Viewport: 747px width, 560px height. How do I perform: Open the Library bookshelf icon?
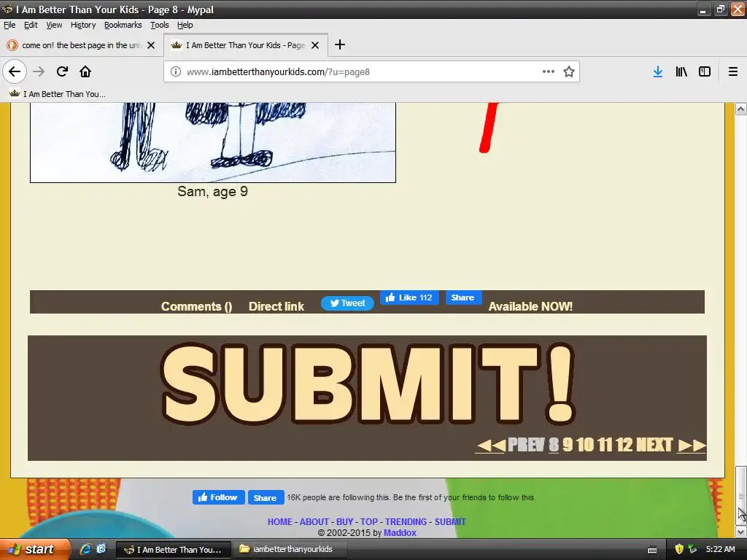coord(681,71)
